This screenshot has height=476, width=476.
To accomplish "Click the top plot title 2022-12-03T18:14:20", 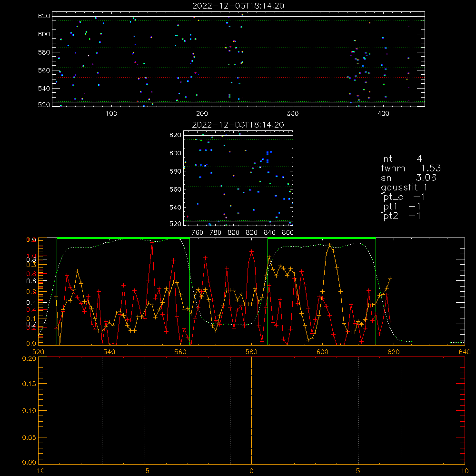I will 238,6.
